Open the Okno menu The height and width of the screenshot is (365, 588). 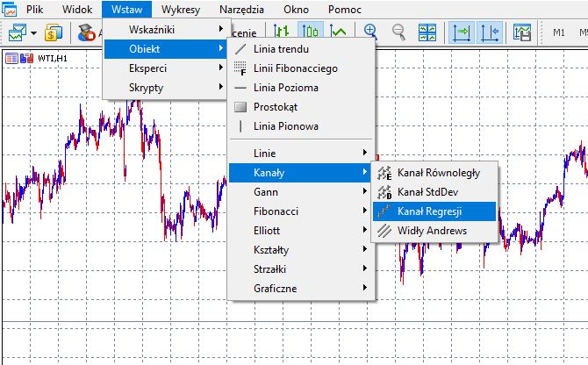[296, 10]
